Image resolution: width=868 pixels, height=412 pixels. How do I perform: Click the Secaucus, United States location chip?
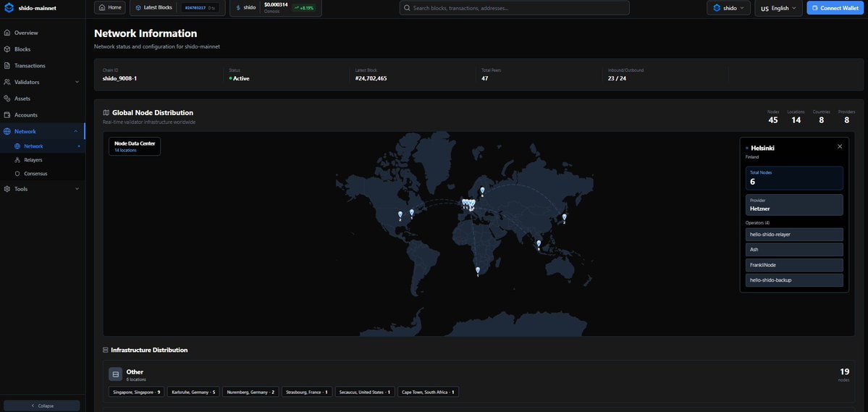tap(365, 392)
